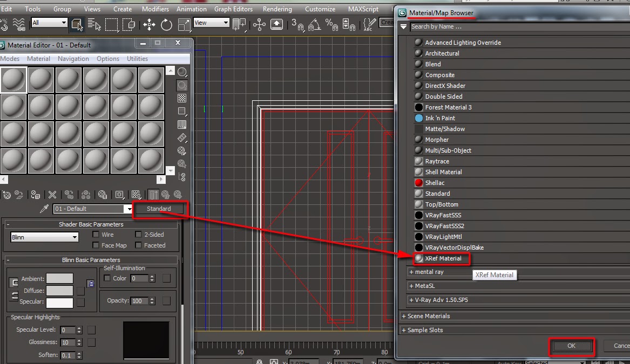The image size is (630, 364).
Task: Click Assign Material to Selection icon
Action: click(35, 195)
